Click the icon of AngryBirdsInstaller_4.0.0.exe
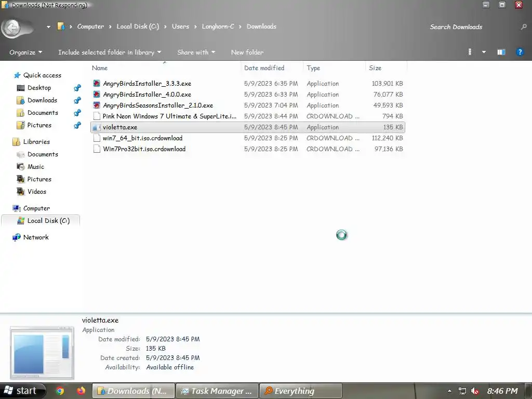 (x=97, y=95)
